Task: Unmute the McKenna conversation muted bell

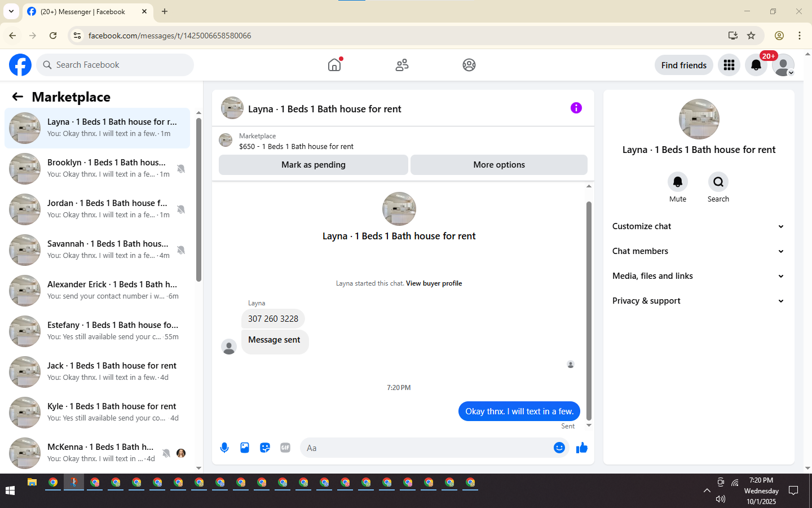Action: coord(166,453)
